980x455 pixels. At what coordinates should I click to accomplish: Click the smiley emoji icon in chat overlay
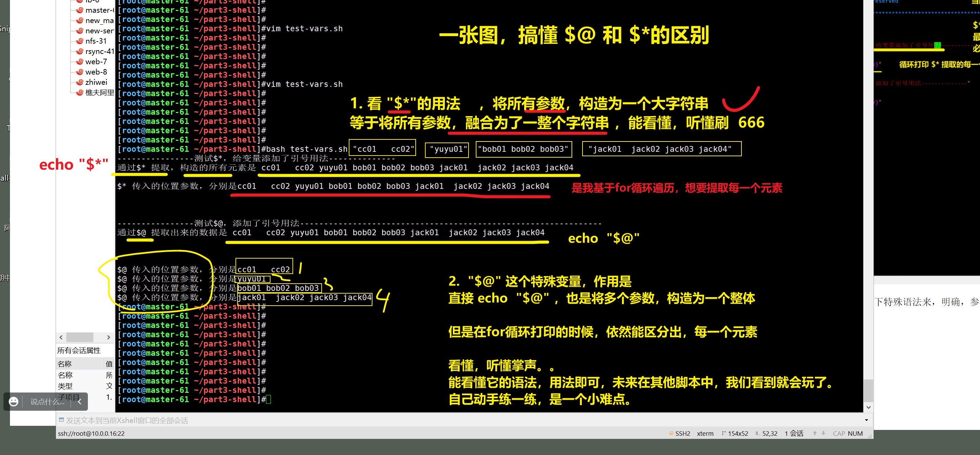(14, 402)
